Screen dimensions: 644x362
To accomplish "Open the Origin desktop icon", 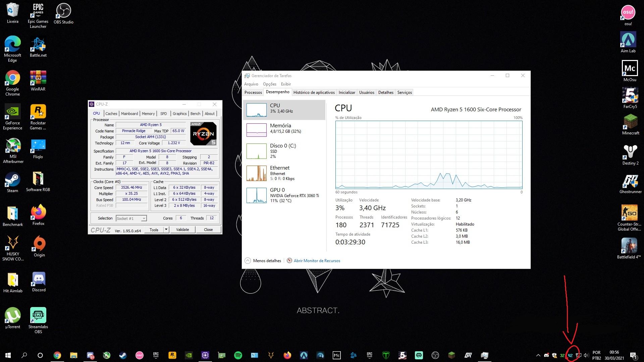I will (39, 246).
